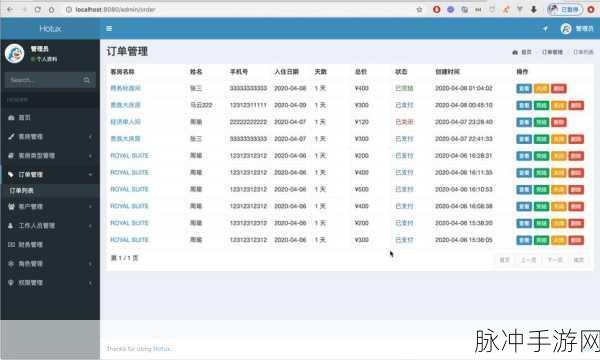The width and height of the screenshot is (600, 360).
Task: Click next-page pagination button 下一页
Action: click(x=555, y=260)
